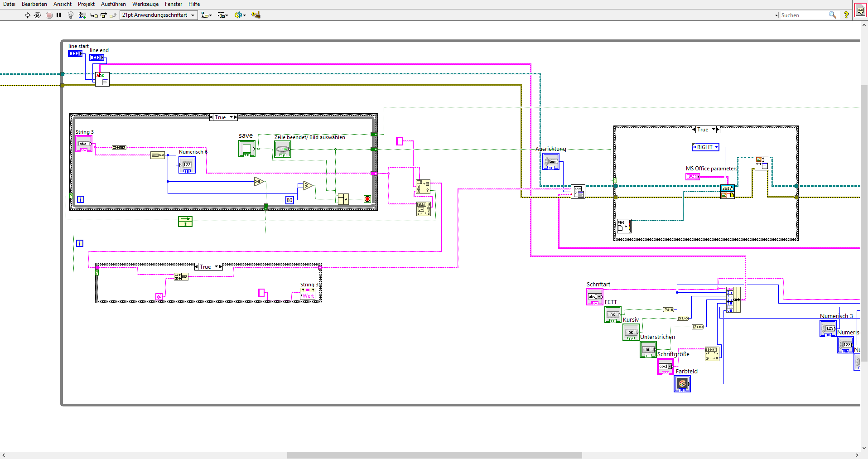The width and height of the screenshot is (868, 459).
Task: Click the scroll right arrow
Action: point(857,455)
